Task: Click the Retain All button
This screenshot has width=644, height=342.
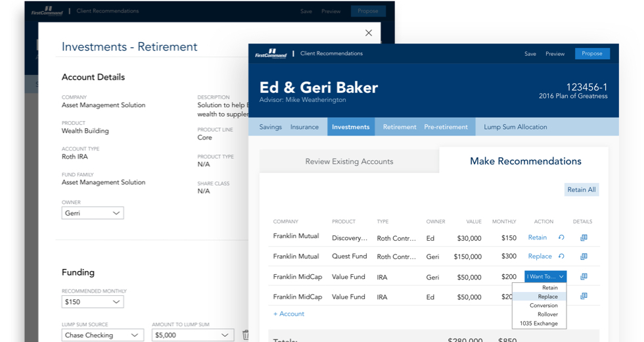Action: coord(582,189)
